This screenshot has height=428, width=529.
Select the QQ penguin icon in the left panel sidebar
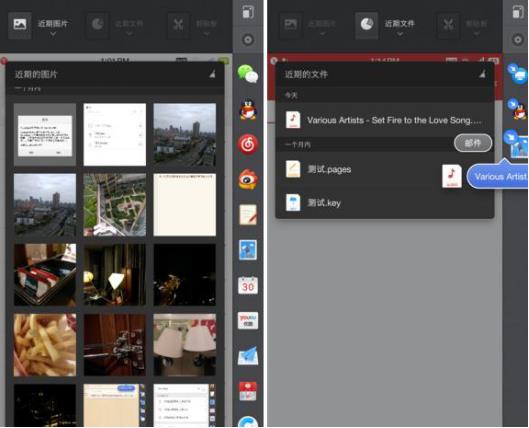pyautogui.click(x=248, y=110)
